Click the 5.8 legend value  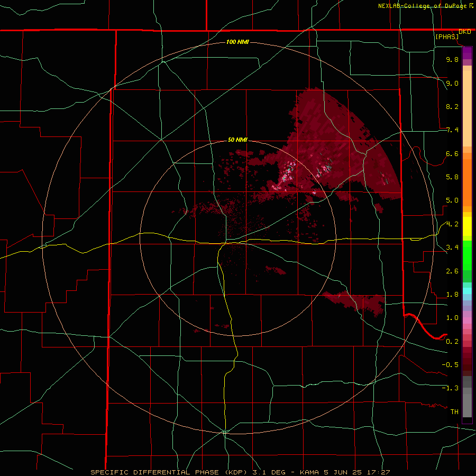click(x=452, y=177)
